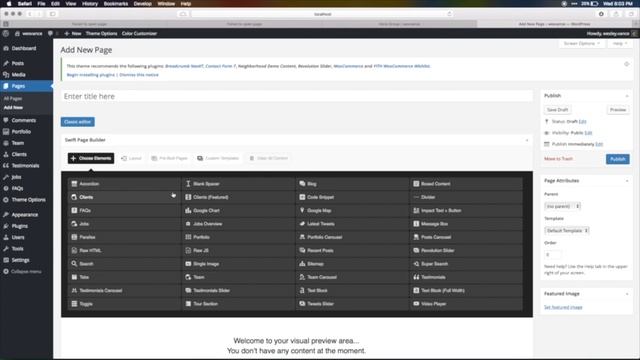Click into the Enter title here field
The image size is (640, 360).
pyautogui.click(x=297, y=96)
